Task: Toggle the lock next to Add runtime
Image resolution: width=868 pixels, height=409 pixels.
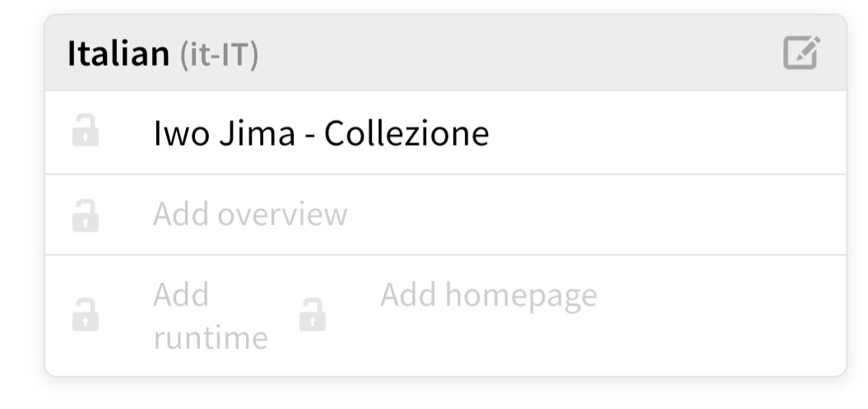Action: [x=85, y=315]
